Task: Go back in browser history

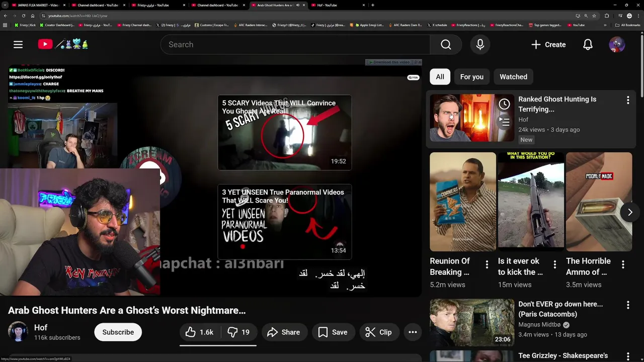Action: pyautogui.click(x=5, y=16)
